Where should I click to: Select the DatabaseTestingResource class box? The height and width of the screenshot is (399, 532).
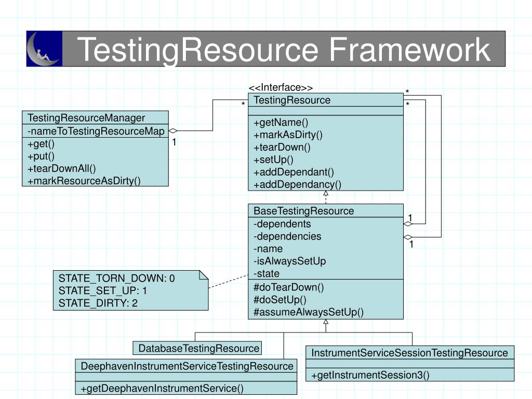(x=197, y=348)
